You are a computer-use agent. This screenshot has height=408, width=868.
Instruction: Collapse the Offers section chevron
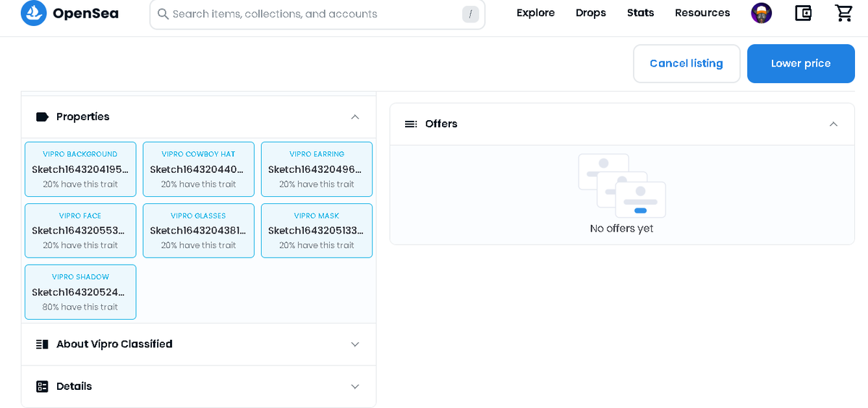(x=833, y=124)
